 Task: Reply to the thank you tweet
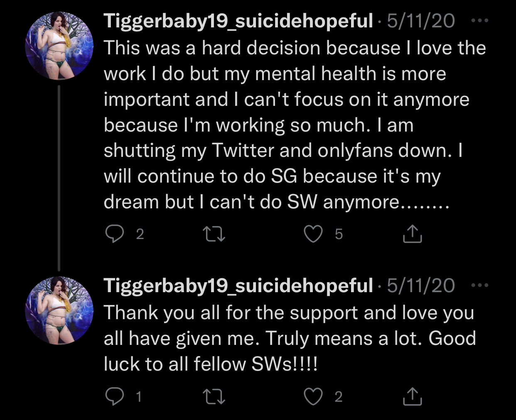pyautogui.click(x=114, y=396)
